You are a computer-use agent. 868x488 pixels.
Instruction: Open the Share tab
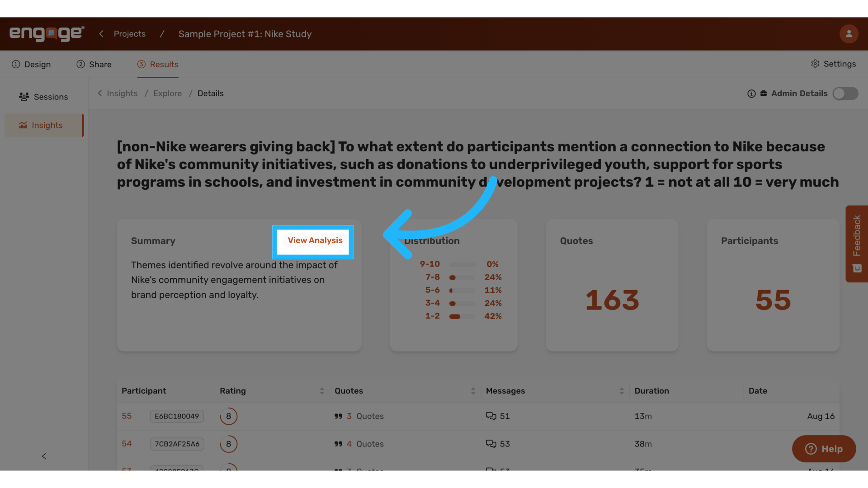tap(94, 64)
